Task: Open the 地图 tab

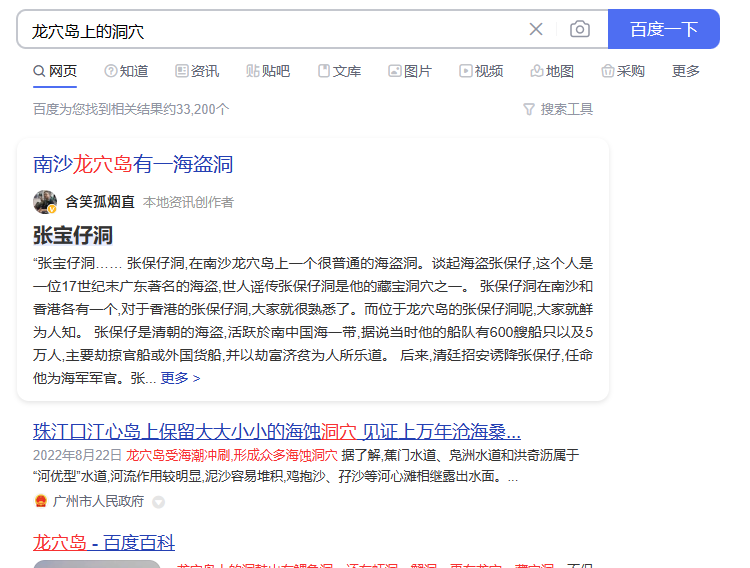Action: point(552,71)
